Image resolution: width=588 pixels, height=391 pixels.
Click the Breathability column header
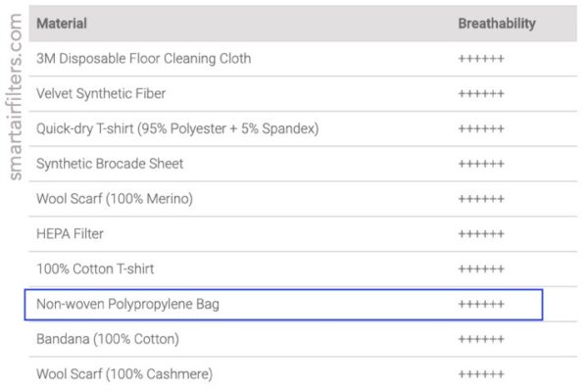tap(497, 24)
